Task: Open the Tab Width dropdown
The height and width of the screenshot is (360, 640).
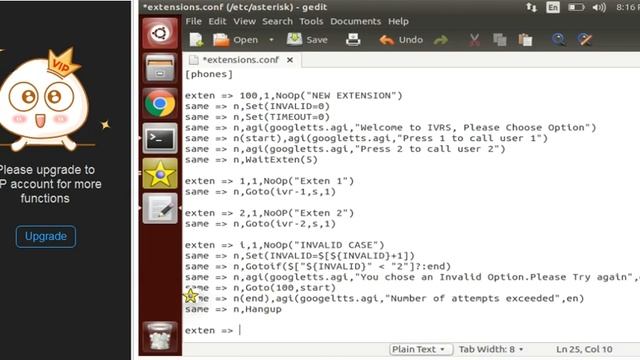Action: pos(491,349)
